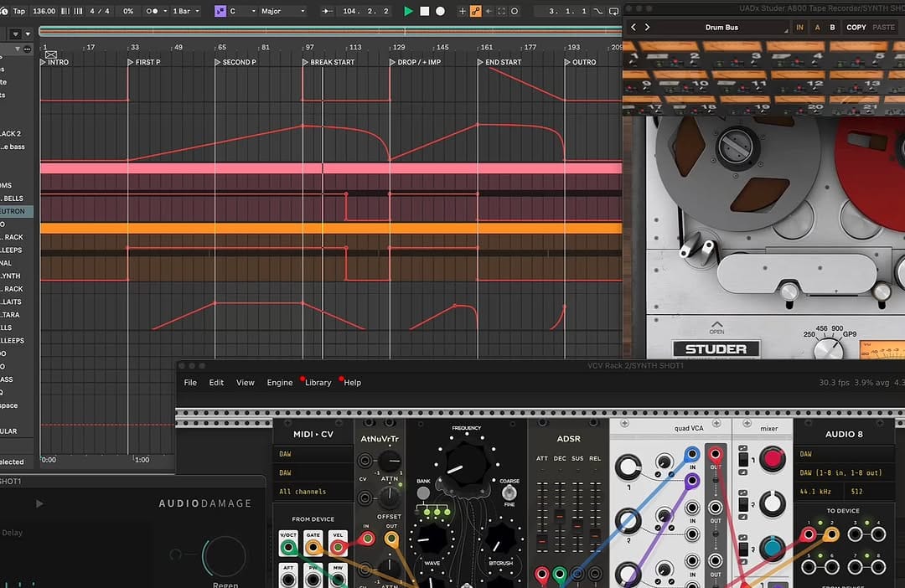
Task: Toggle the metronome in the top bar
Action: (x=151, y=11)
